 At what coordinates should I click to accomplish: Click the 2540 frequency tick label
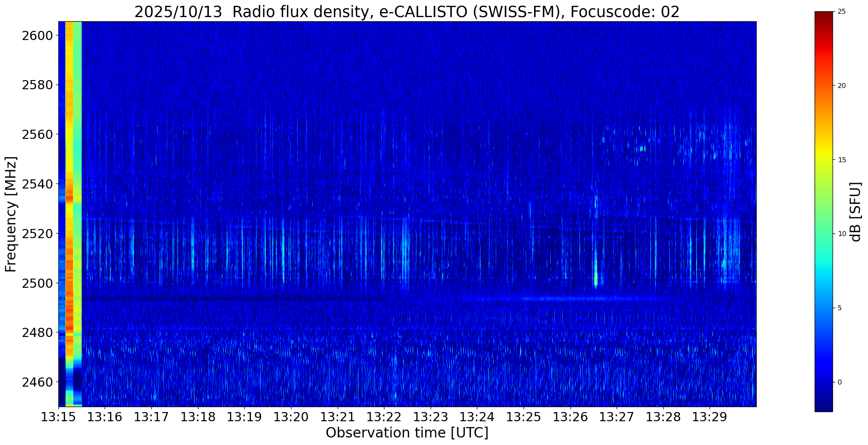click(x=37, y=184)
